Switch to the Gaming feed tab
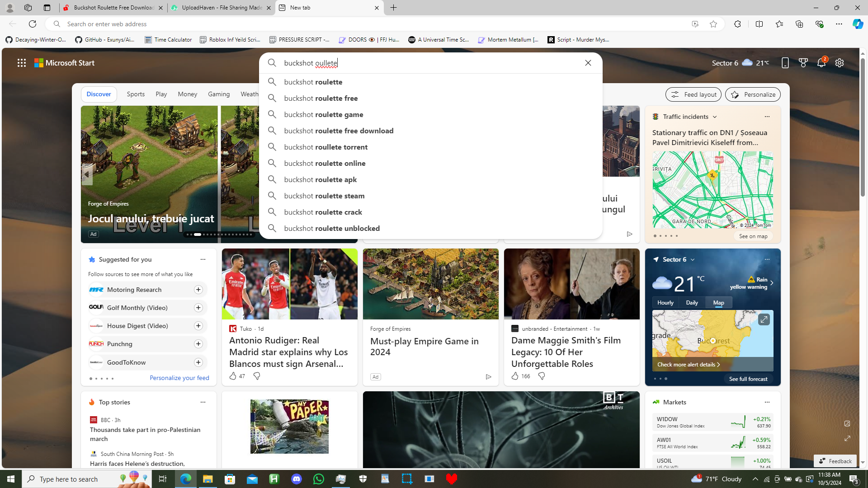 click(218, 94)
